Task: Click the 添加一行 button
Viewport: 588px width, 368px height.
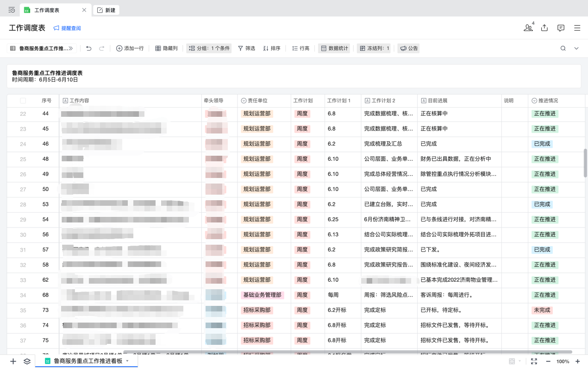Action: click(130, 48)
